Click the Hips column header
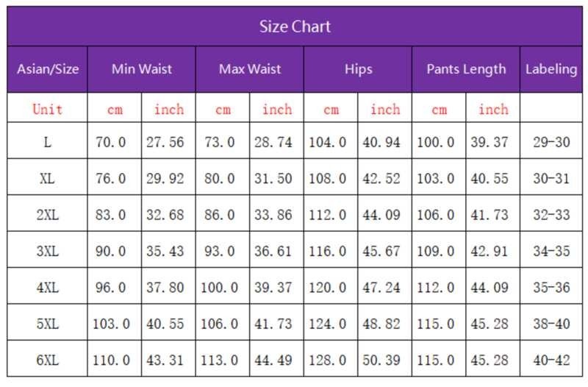This screenshot has height=387, width=588. [358, 70]
